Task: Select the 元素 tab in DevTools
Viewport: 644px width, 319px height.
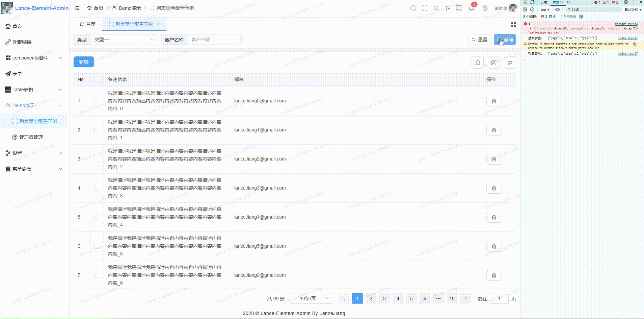Action: pyautogui.click(x=543, y=2)
